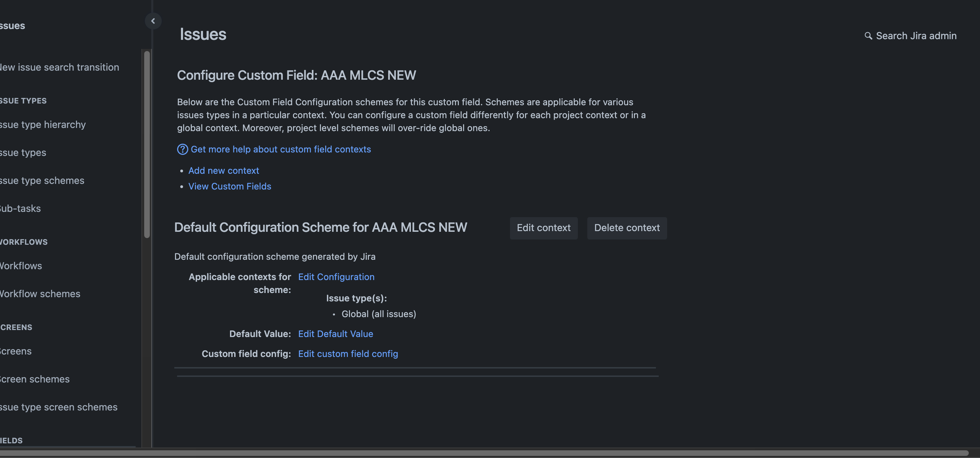Click Add new context link
980x458 pixels.
(x=223, y=171)
